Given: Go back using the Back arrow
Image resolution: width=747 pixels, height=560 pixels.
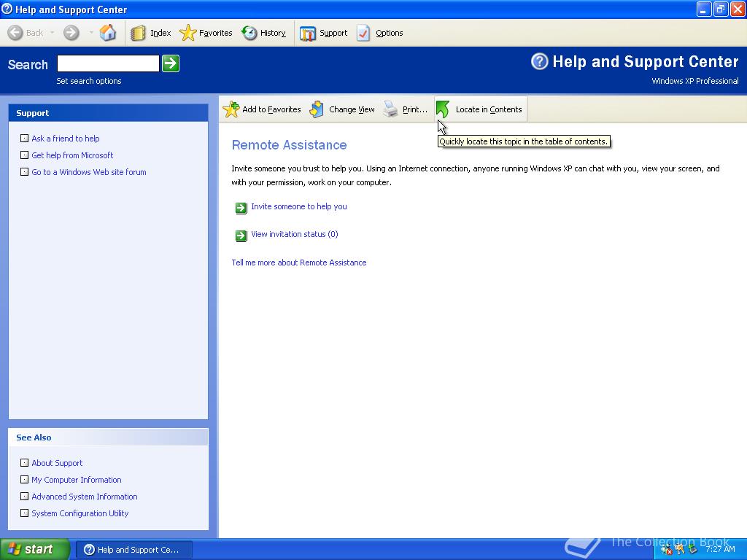Looking at the screenshot, I should point(15,33).
